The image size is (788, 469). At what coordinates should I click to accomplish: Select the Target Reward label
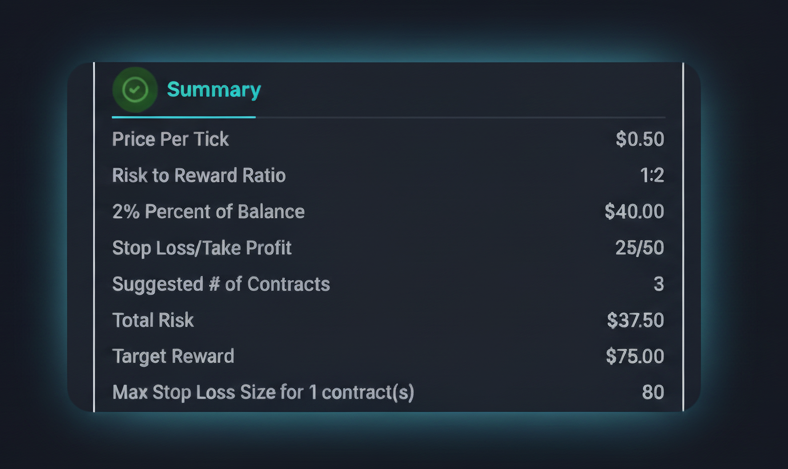(173, 356)
